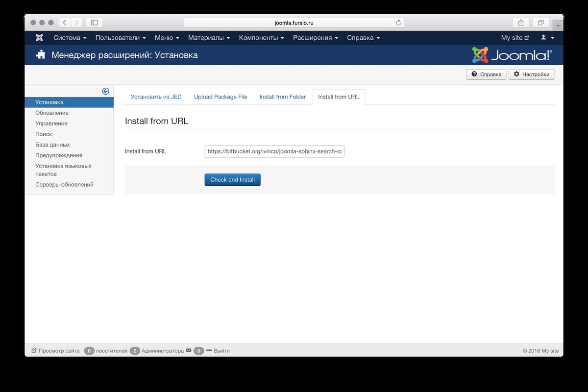The height and width of the screenshot is (392, 588).
Task: Select the Install from URL tab
Action: tap(339, 97)
